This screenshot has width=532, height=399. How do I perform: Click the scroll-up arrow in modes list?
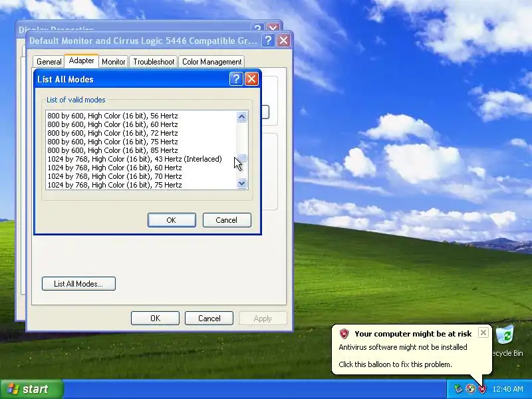(241, 117)
